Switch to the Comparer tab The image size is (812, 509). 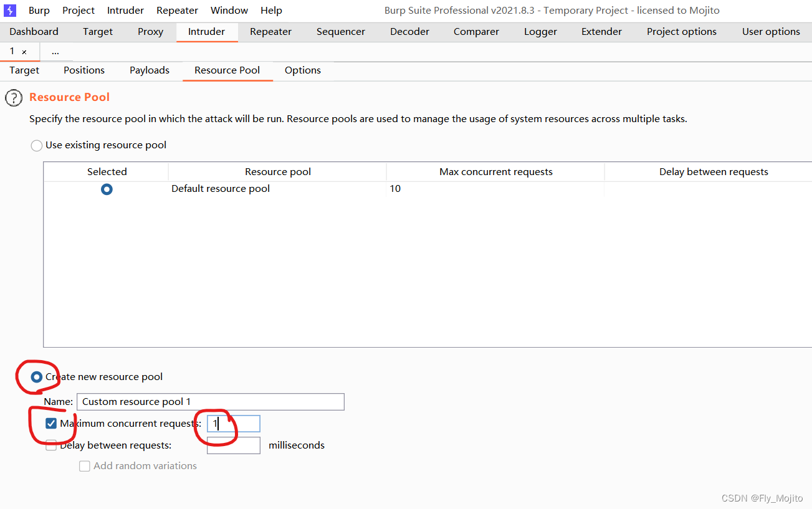[x=476, y=32]
